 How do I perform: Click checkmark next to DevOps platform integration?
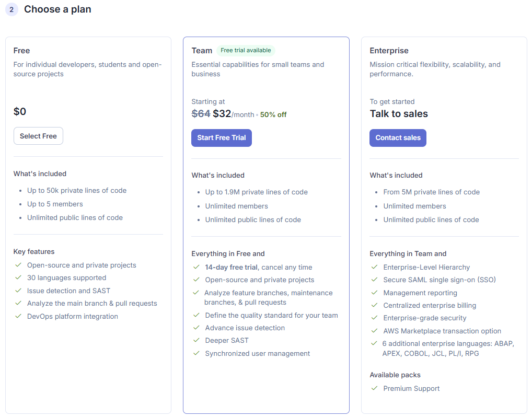pyautogui.click(x=18, y=317)
